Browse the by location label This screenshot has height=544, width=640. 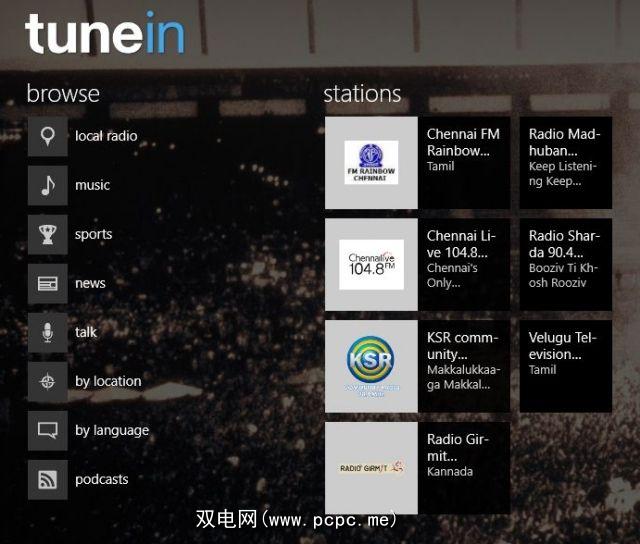108,381
